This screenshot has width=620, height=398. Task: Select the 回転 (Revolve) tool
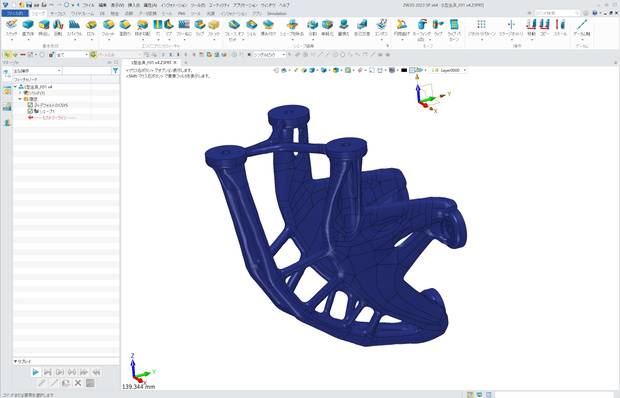[58, 28]
